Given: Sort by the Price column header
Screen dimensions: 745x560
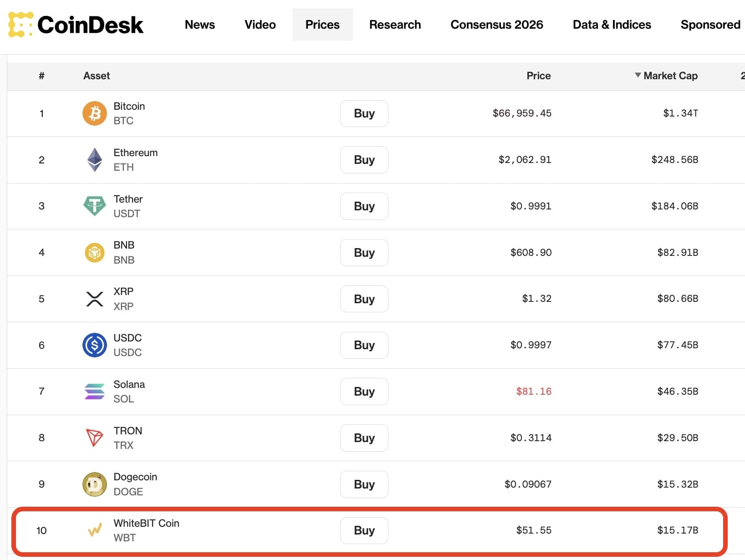Looking at the screenshot, I should coord(539,76).
